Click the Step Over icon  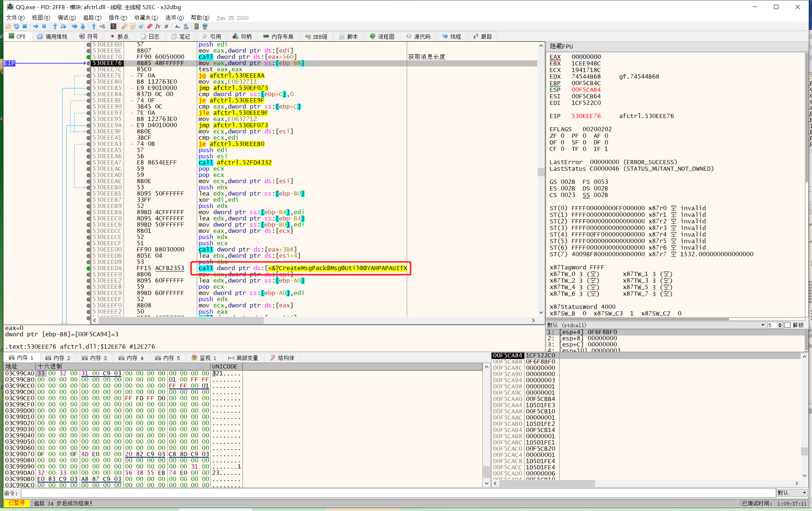(x=63, y=26)
